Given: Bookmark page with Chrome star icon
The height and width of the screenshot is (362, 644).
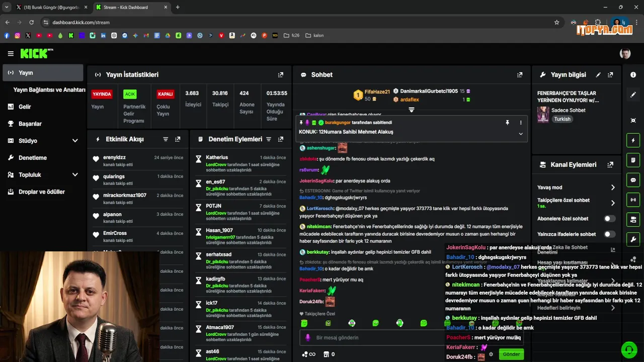Looking at the screenshot, I should pos(556,22).
